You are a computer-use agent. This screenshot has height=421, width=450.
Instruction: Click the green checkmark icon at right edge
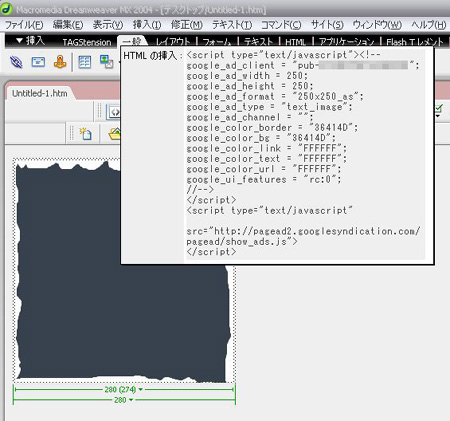439,108
